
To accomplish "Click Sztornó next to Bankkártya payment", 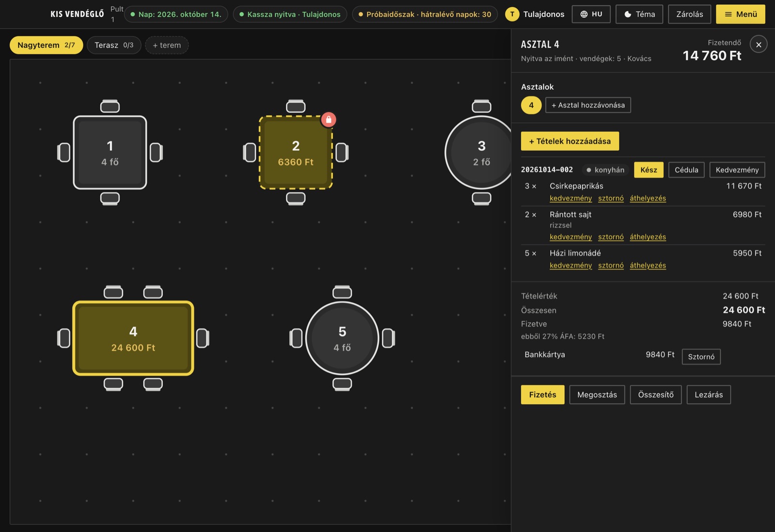I will tap(701, 357).
